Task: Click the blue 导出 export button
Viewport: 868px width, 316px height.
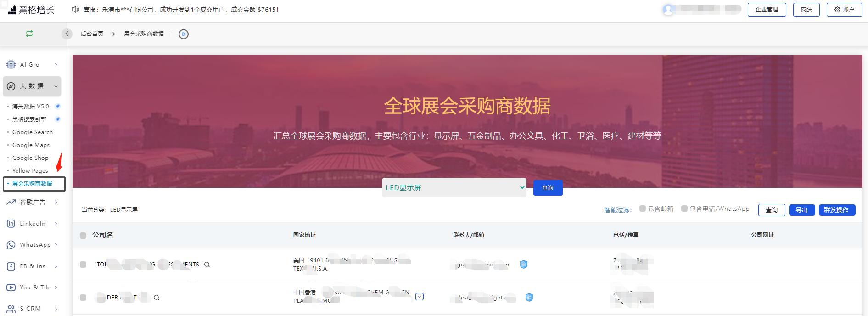Action: (x=801, y=210)
